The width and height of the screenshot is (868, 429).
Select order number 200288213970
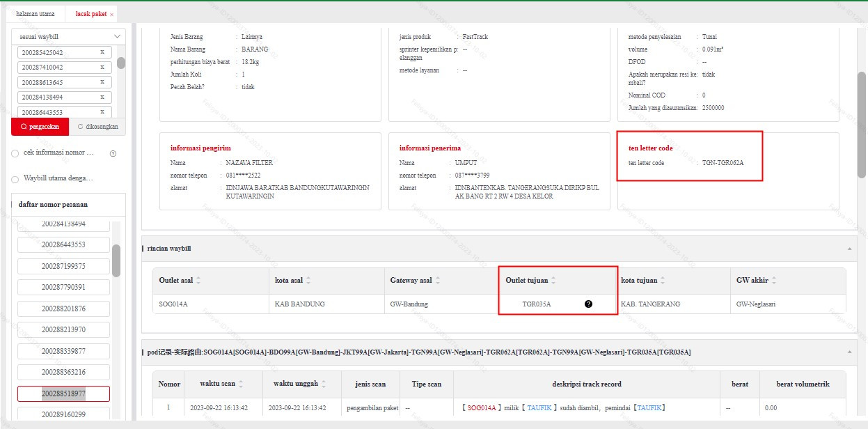(x=63, y=329)
